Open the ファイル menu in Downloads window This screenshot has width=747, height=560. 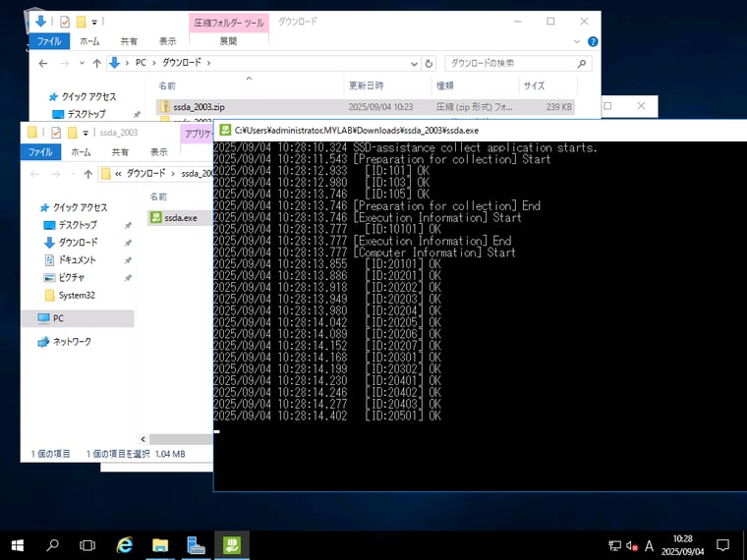tap(49, 41)
